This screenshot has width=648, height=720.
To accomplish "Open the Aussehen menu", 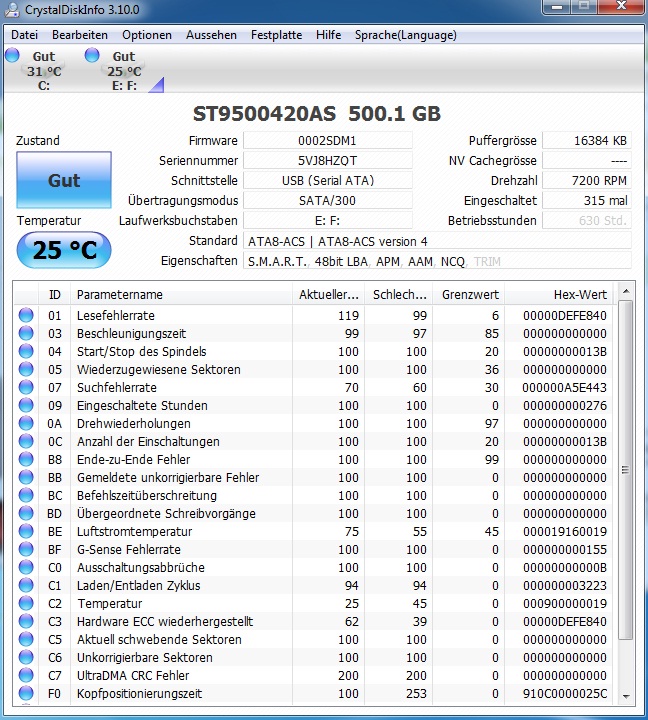I will click(x=211, y=35).
